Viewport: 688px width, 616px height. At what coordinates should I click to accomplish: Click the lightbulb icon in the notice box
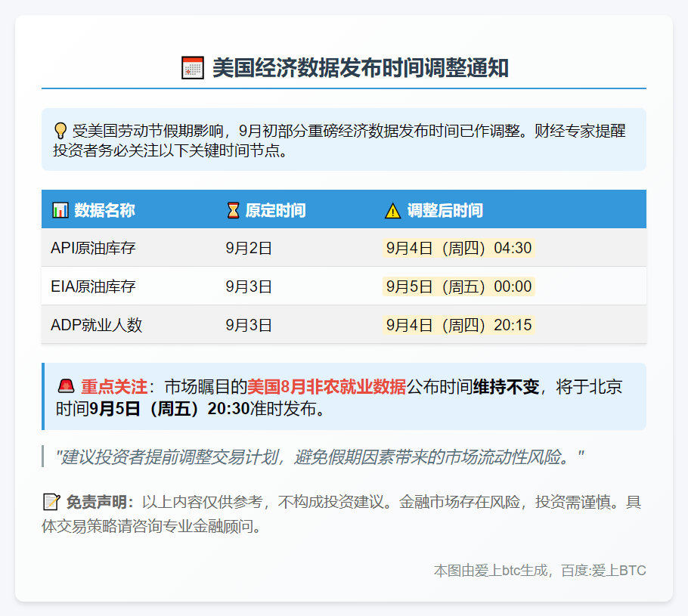click(x=62, y=128)
